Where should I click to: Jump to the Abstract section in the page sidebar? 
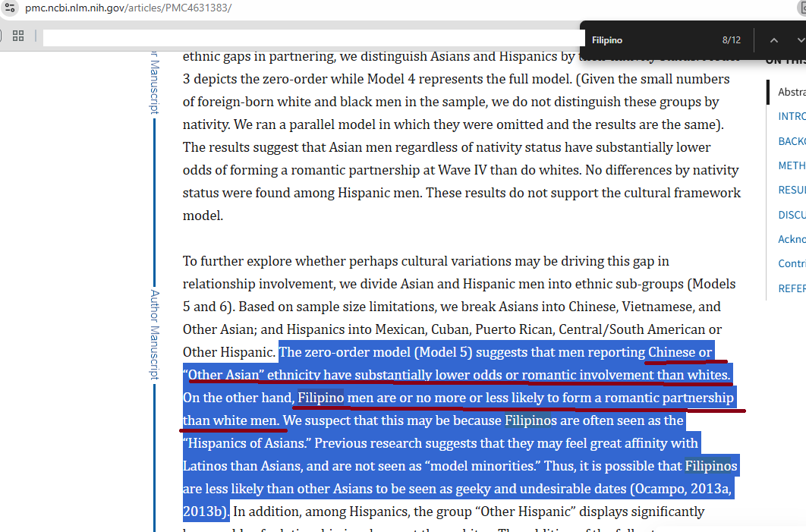[x=792, y=92]
